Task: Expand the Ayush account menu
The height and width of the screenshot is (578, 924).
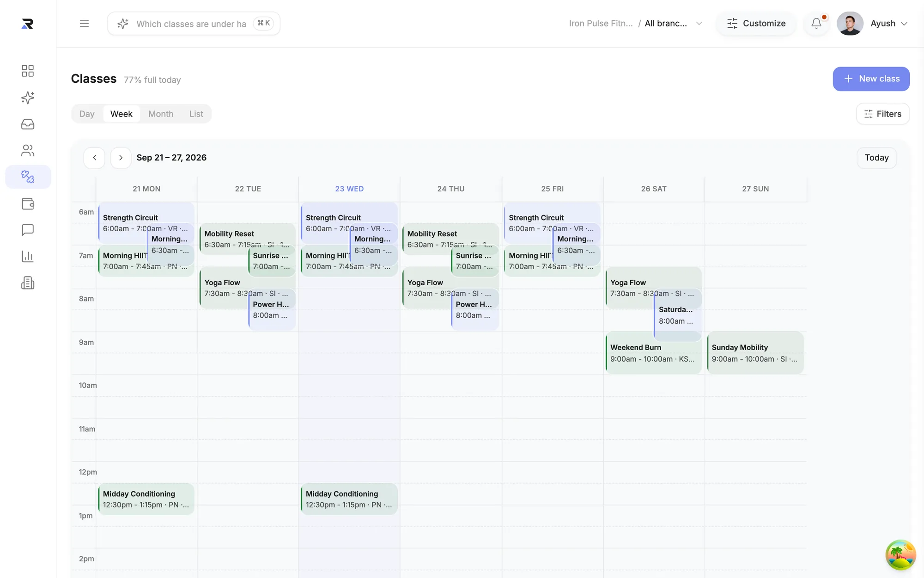Action: [889, 24]
